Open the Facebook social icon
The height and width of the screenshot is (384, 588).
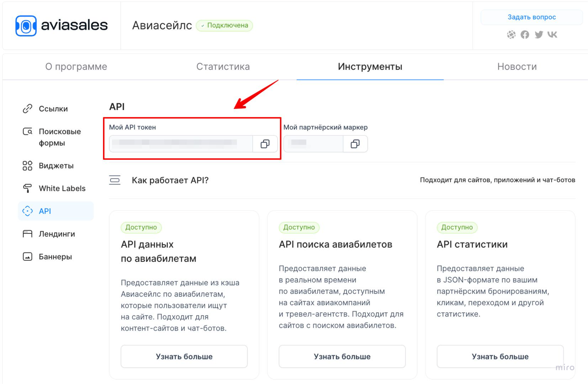click(x=525, y=34)
